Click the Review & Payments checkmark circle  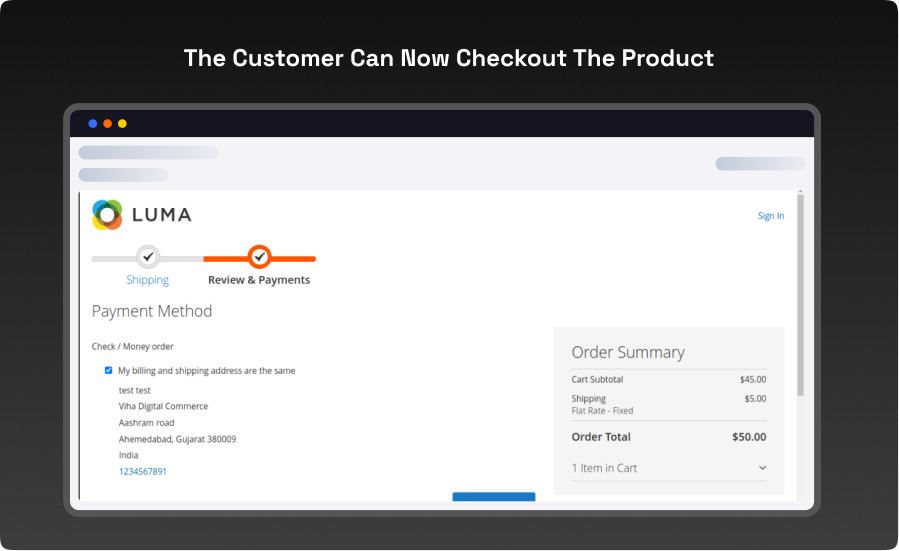tap(259, 257)
